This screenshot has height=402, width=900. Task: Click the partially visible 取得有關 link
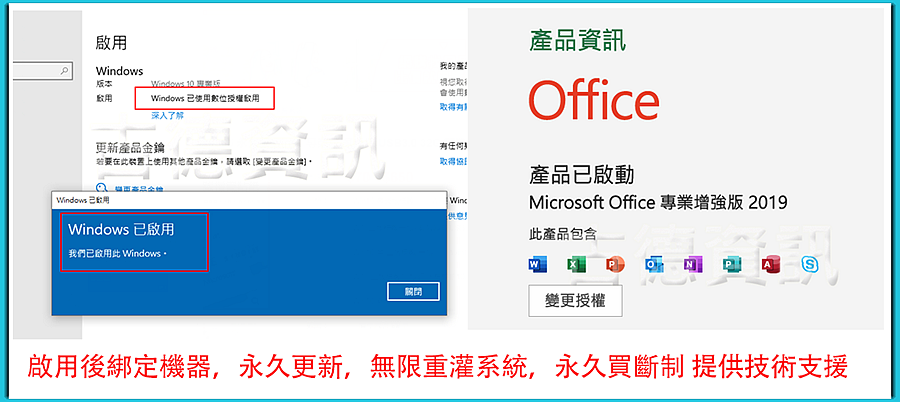click(x=453, y=107)
